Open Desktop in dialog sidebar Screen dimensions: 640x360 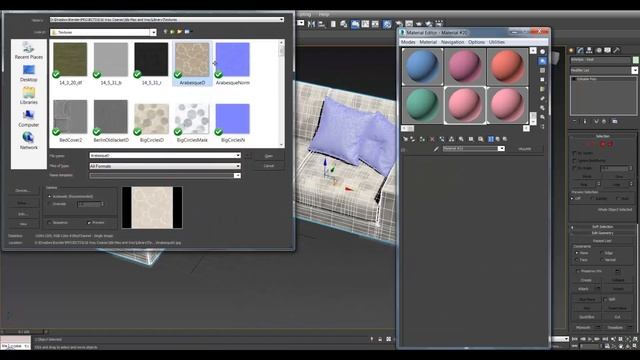pyautogui.click(x=29, y=73)
